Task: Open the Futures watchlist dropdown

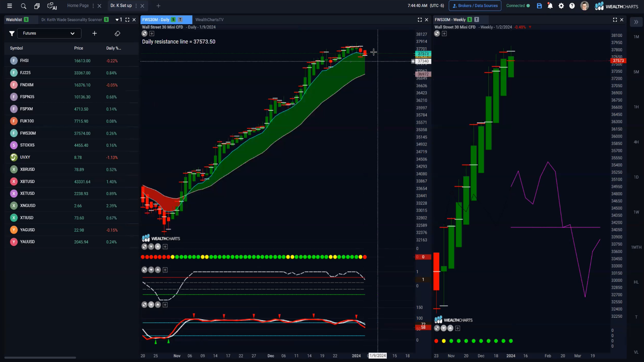Action: 49,33
